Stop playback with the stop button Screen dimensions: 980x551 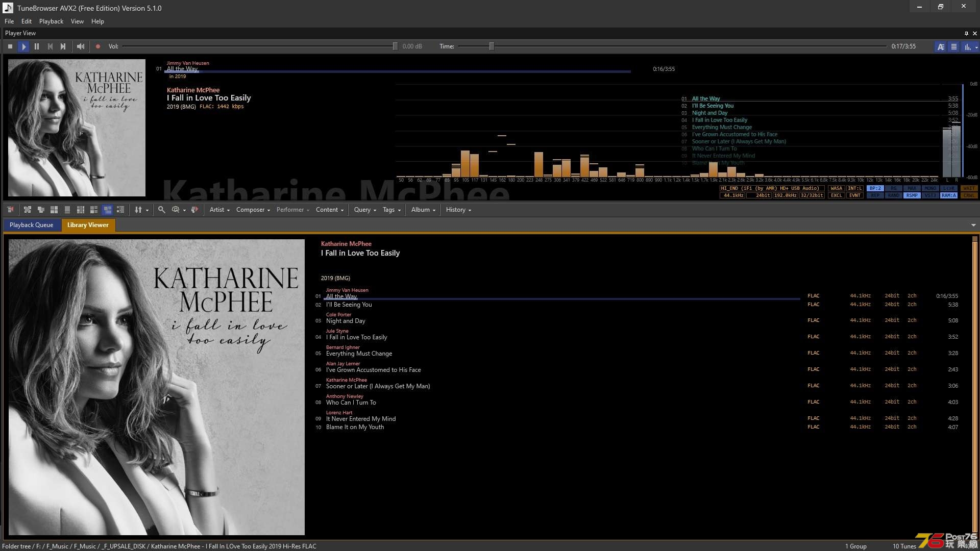(x=10, y=46)
